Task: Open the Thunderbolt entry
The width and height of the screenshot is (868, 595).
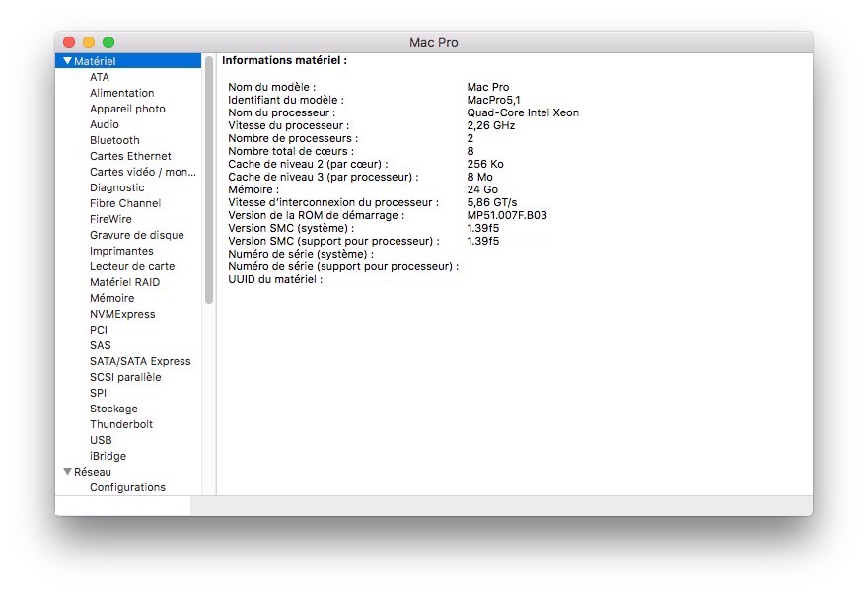Action: tap(121, 424)
